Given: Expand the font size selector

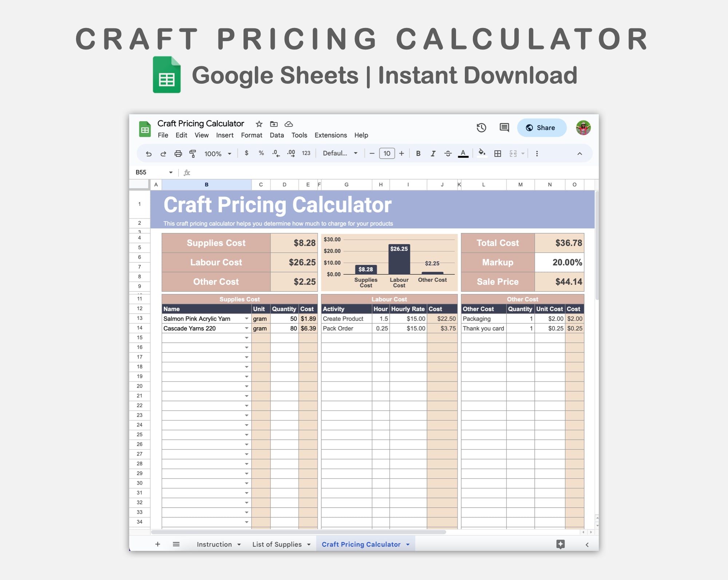Looking at the screenshot, I should point(387,153).
